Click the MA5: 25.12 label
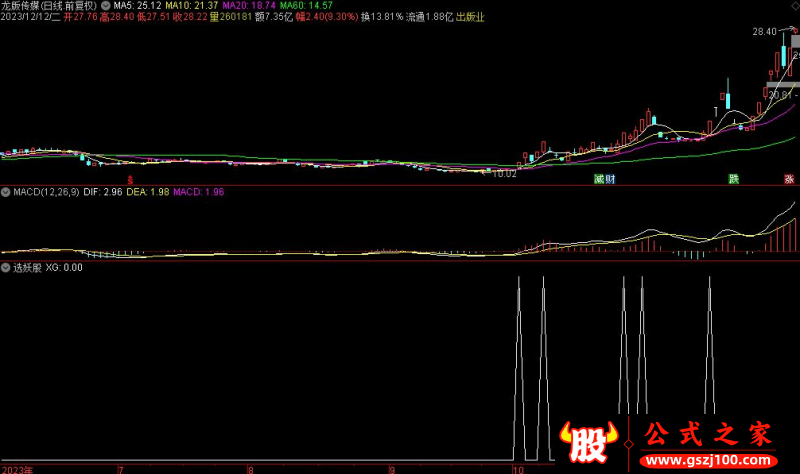800x474 pixels. coord(137,6)
